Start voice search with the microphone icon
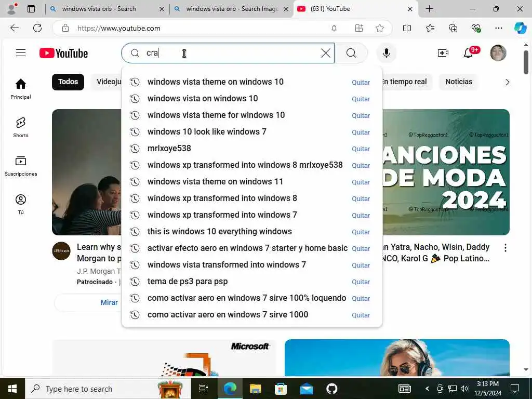 [386, 53]
